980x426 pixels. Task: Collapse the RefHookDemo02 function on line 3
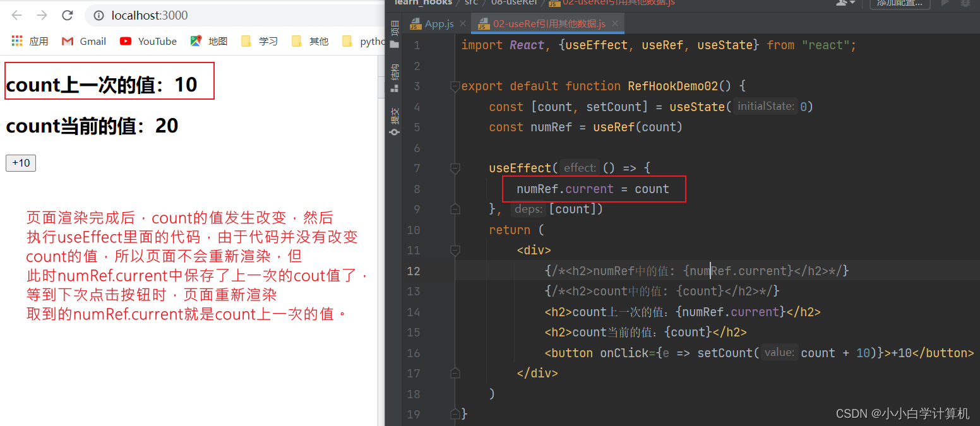point(455,86)
